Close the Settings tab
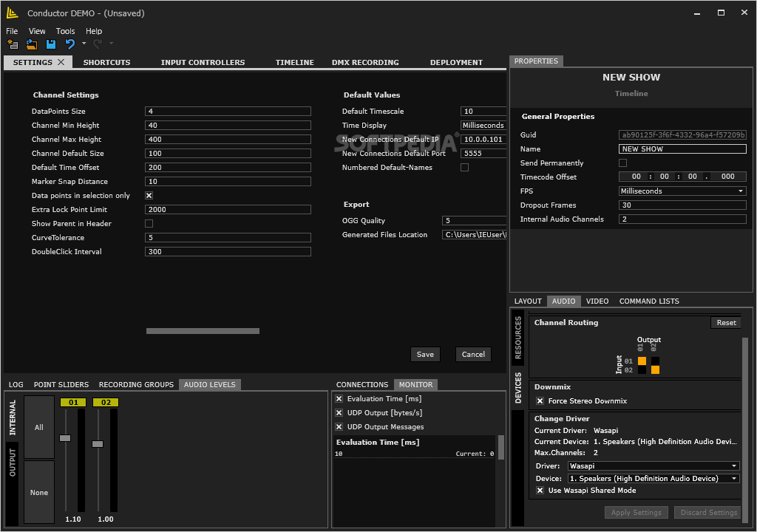Viewport: 757px width, 532px height. pyautogui.click(x=61, y=62)
